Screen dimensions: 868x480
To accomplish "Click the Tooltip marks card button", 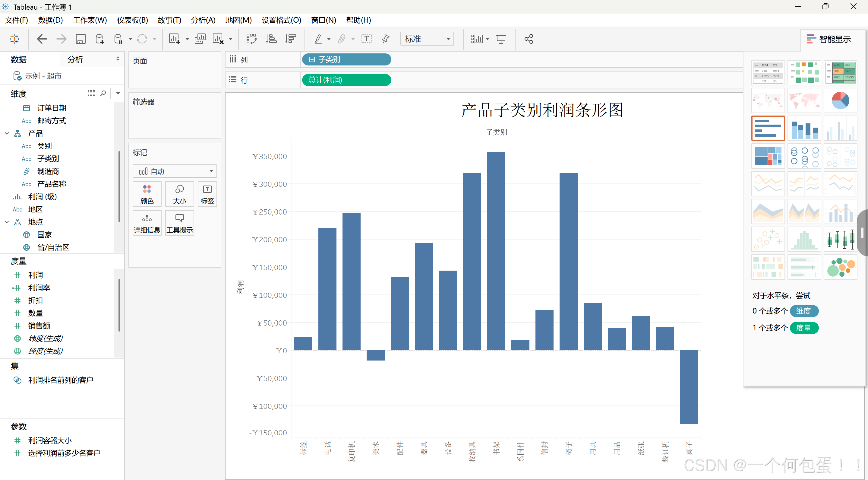I will (x=180, y=223).
